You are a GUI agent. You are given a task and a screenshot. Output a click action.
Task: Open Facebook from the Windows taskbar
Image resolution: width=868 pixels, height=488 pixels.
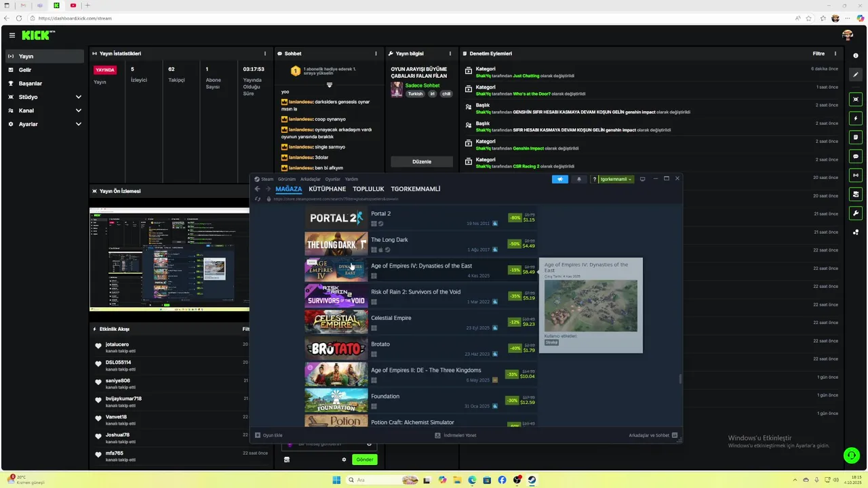(x=502, y=480)
